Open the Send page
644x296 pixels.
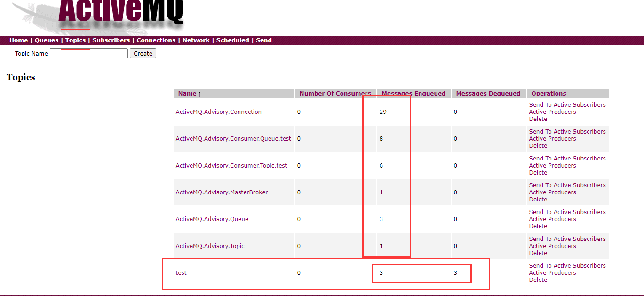click(264, 40)
